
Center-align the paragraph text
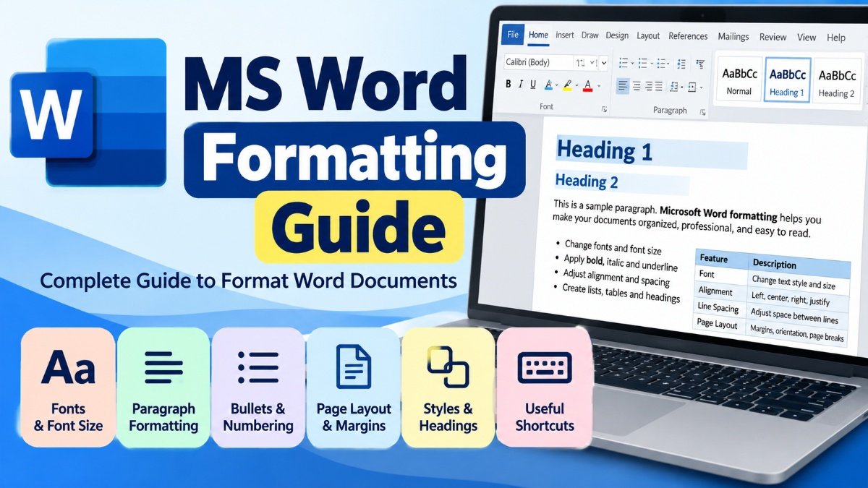click(x=637, y=86)
